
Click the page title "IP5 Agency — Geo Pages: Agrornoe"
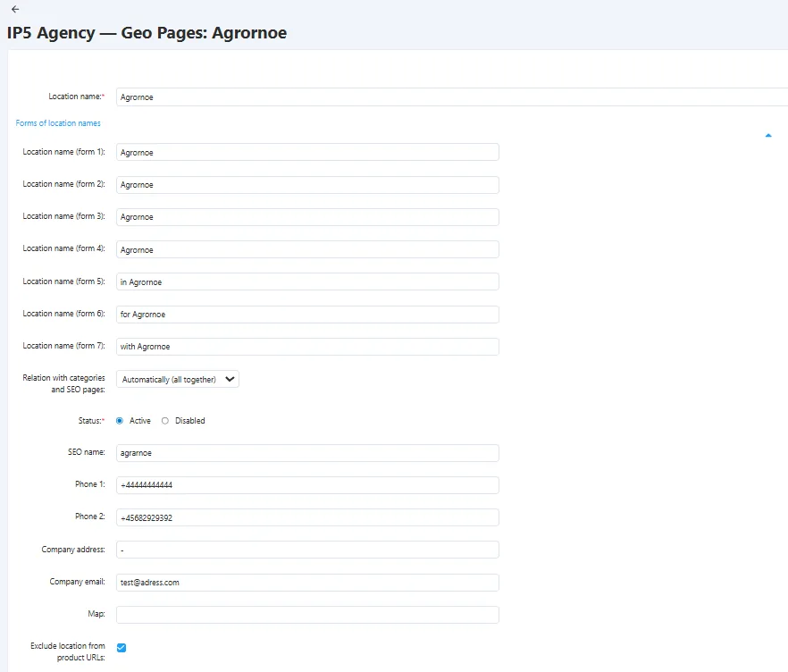point(147,33)
